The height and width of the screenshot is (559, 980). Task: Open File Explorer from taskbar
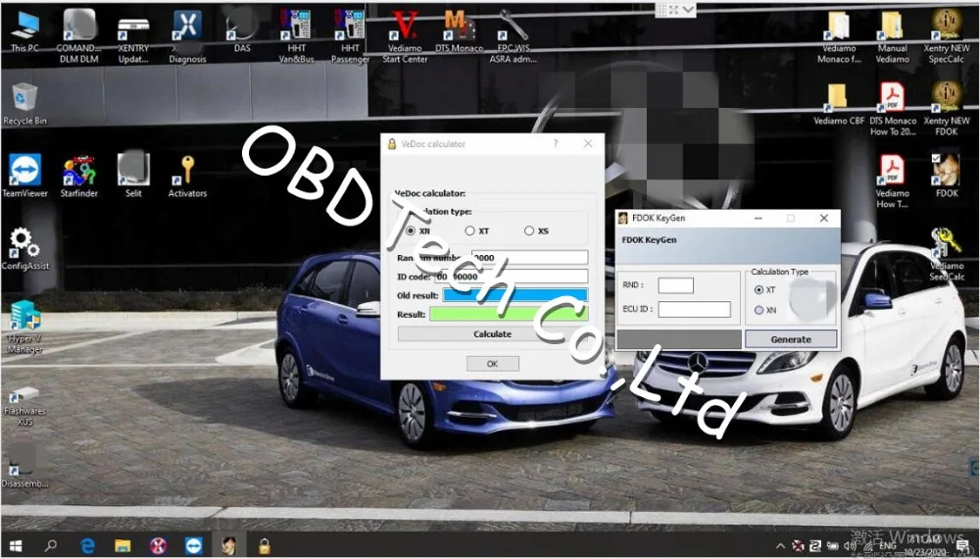[122, 545]
